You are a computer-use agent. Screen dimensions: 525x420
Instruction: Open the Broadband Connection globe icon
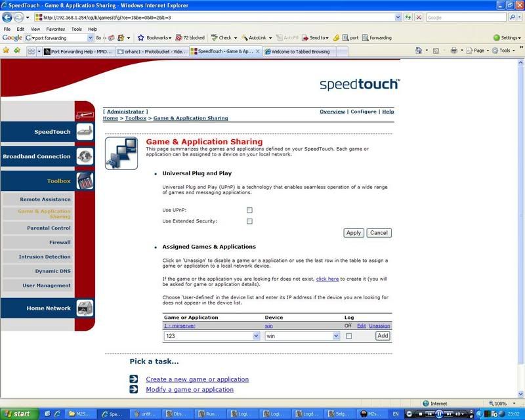coord(85,156)
